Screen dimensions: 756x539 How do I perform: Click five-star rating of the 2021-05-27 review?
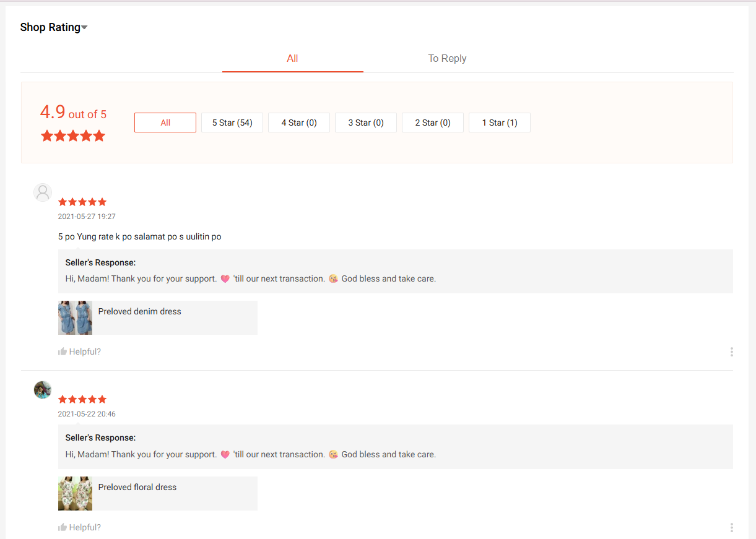[82, 202]
